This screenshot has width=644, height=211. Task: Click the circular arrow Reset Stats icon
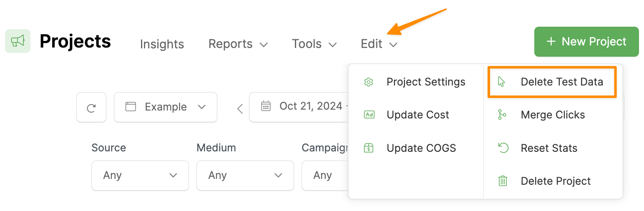click(503, 148)
